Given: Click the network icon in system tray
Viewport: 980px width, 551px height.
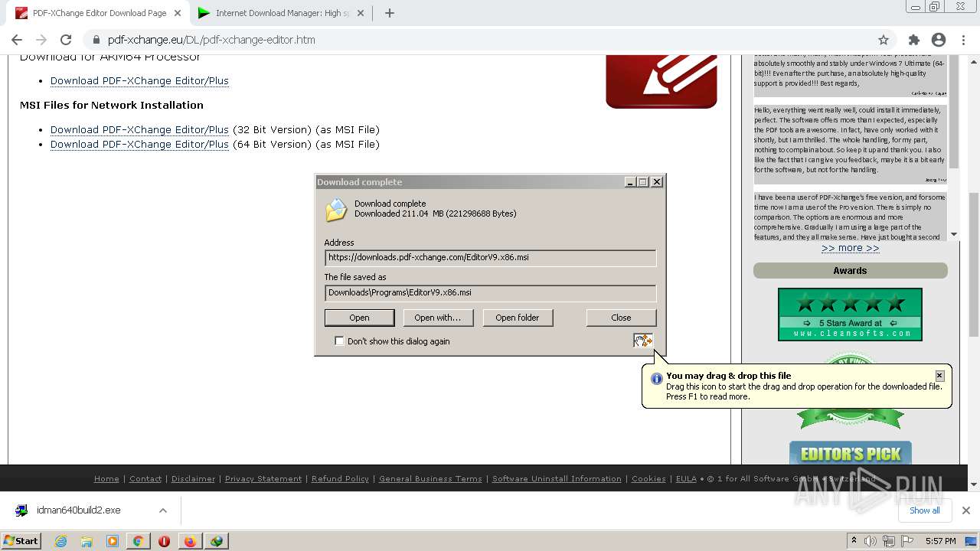Looking at the screenshot, I should point(889,541).
